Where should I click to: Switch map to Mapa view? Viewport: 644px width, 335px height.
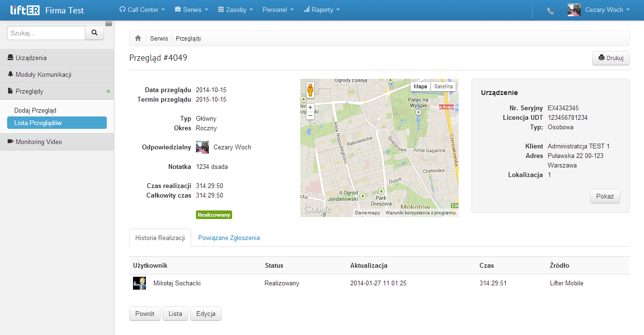pos(420,86)
